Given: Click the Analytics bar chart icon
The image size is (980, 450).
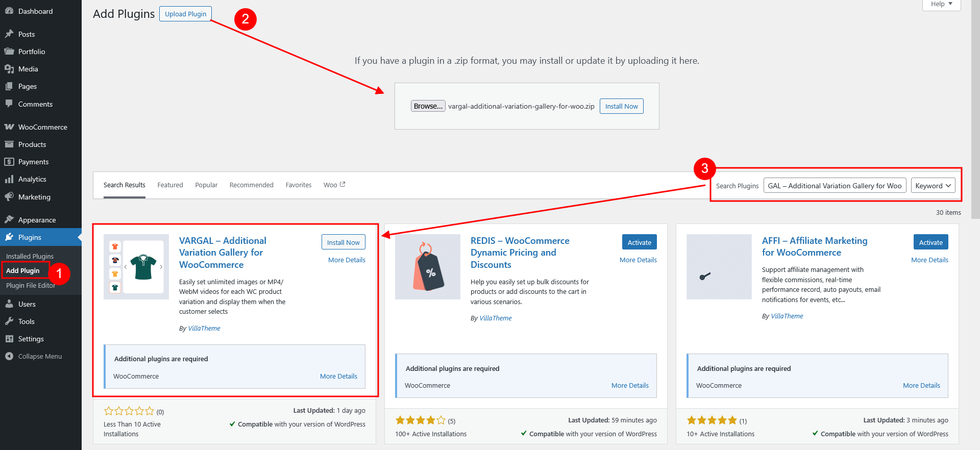Looking at the screenshot, I should pos(9,179).
